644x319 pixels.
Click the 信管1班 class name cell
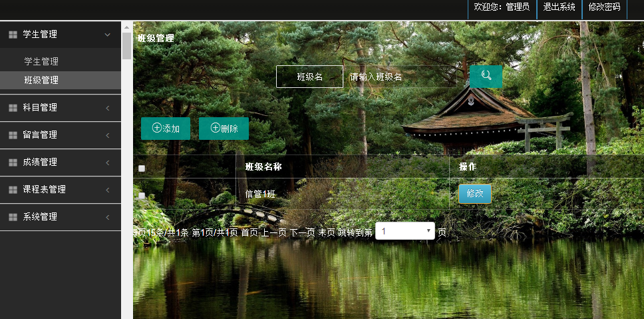pyautogui.click(x=260, y=194)
